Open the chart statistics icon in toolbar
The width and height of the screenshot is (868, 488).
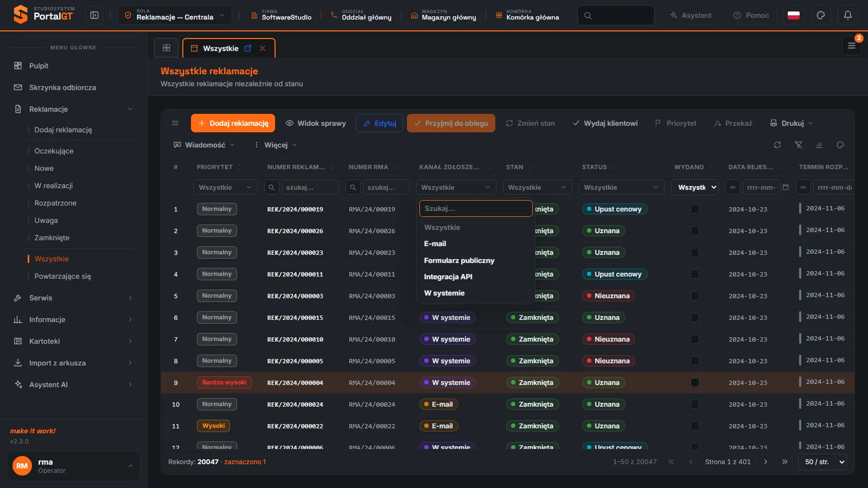[x=819, y=145]
